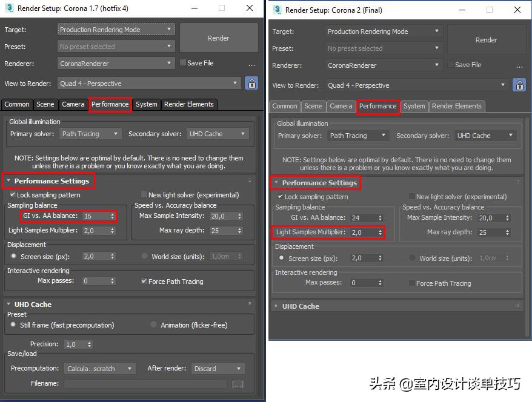Click the lock icon in Corona 1.7 window

click(x=251, y=84)
